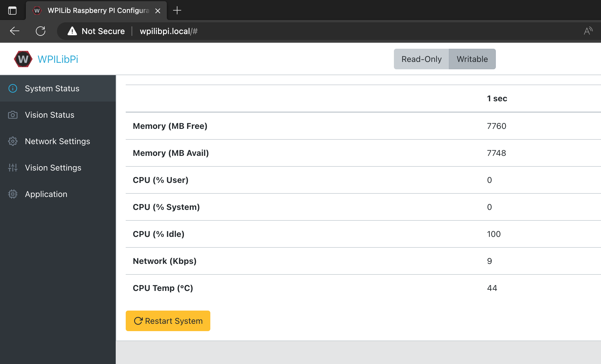Open a new browser tab
Screen dimensions: 601x364
[177, 10]
